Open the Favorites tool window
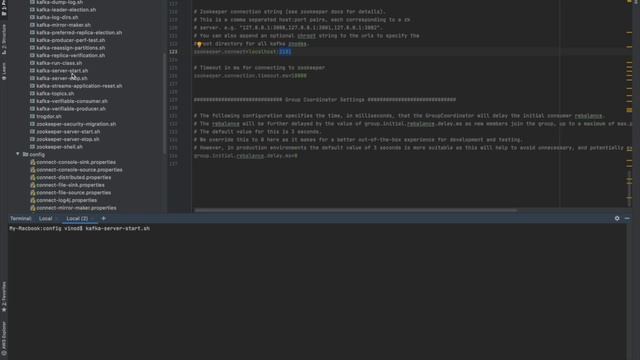The height and width of the screenshot is (360, 640). tap(4, 297)
